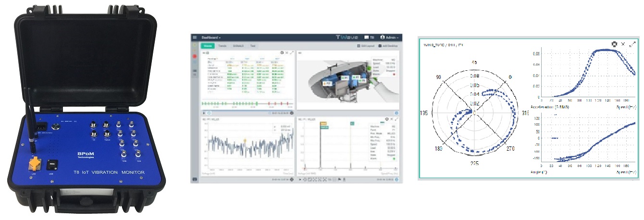The width and height of the screenshot is (644, 220).
Task: Click the play button under the table widget
Action: pos(204,113)
